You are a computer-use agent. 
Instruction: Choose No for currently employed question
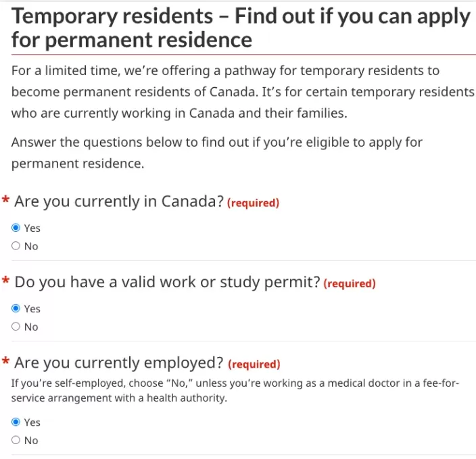point(16,440)
